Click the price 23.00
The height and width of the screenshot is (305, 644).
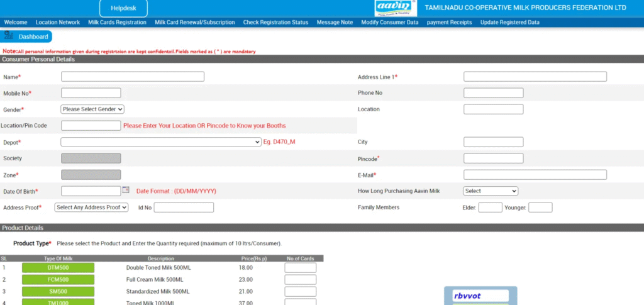tap(246, 280)
